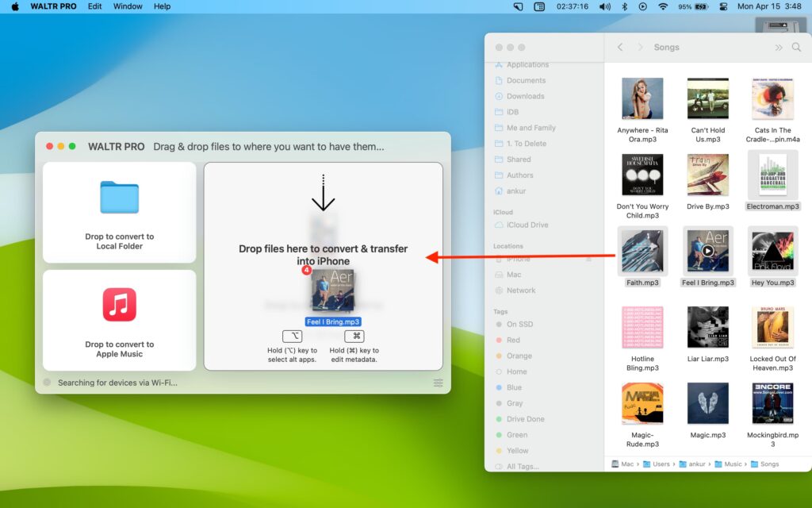This screenshot has height=508, width=812.
Task: Open the Window menu
Action: [x=128, y=6]
